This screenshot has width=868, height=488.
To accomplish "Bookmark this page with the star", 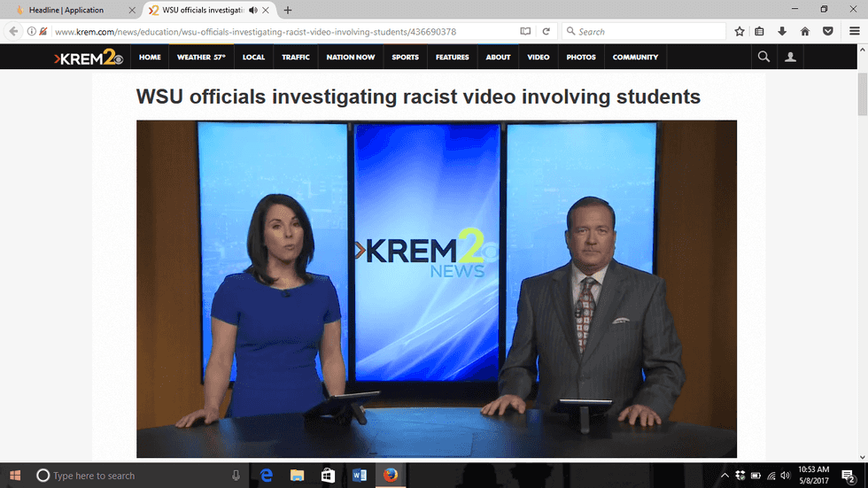I will point(739,32).
